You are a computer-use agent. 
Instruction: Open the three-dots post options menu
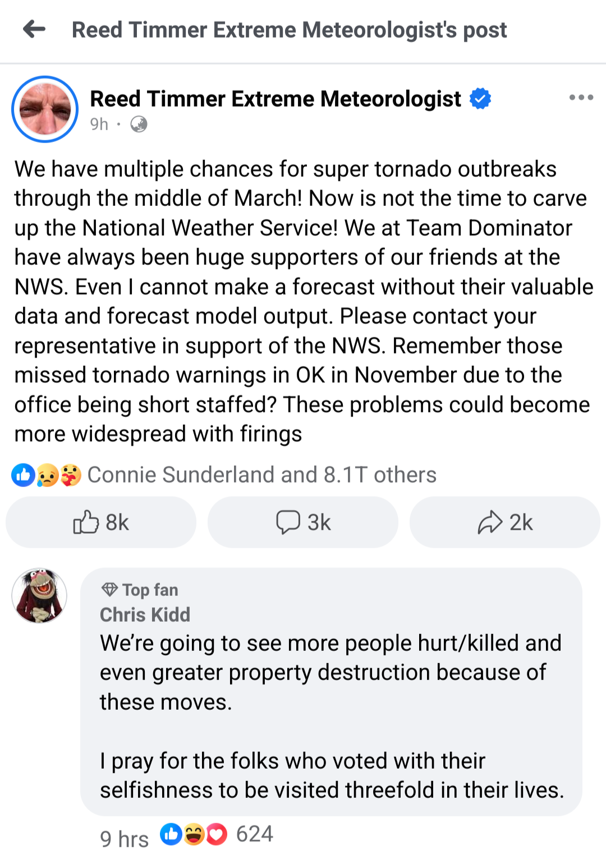(x=581, y=98)
